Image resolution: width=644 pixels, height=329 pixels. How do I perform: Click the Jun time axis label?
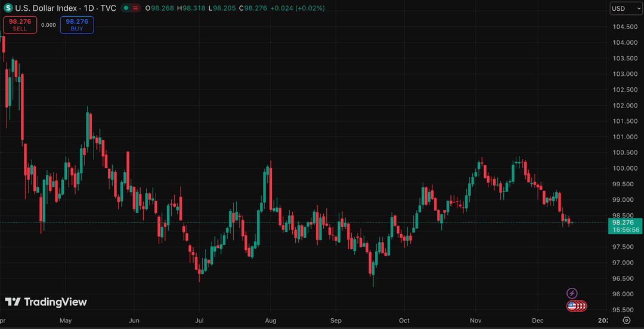pos(134,321)
